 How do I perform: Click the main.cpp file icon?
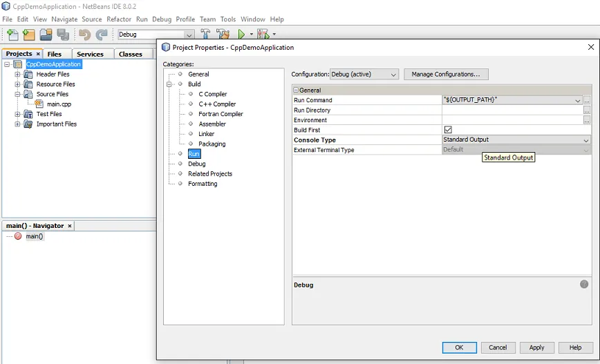pos(39,104)
